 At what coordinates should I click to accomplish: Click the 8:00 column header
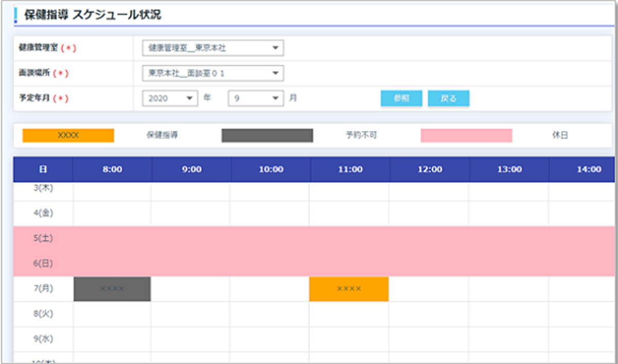(112, 169)
